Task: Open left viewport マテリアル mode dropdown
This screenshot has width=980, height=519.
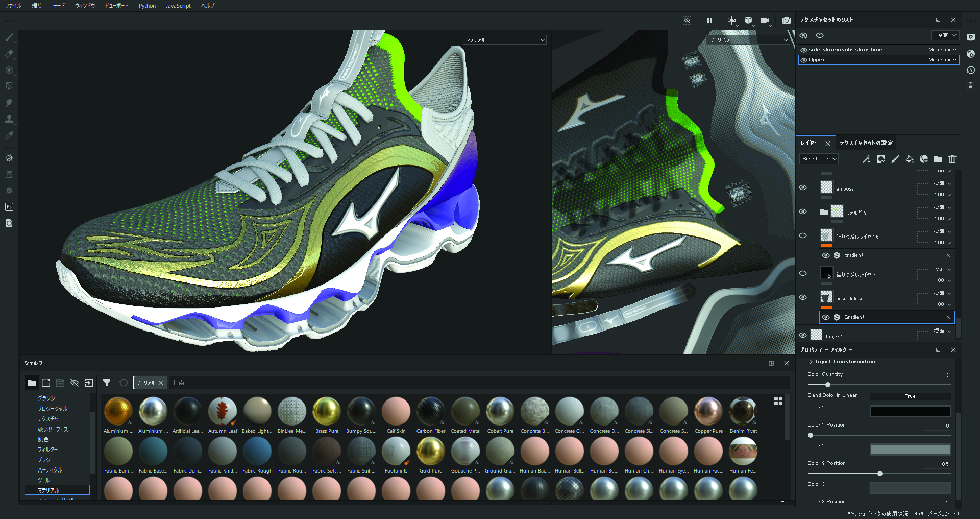Action: coord(505,40)
